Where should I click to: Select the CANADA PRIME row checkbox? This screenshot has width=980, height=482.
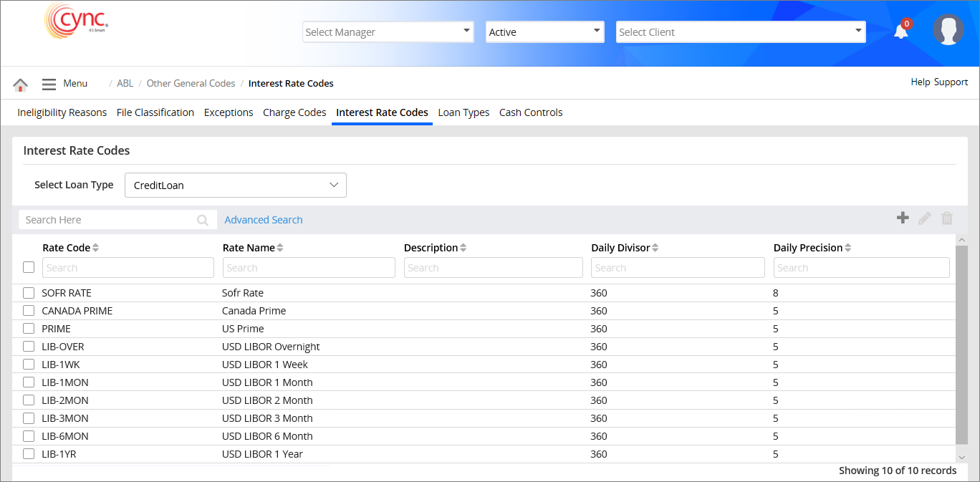(29, 311)
